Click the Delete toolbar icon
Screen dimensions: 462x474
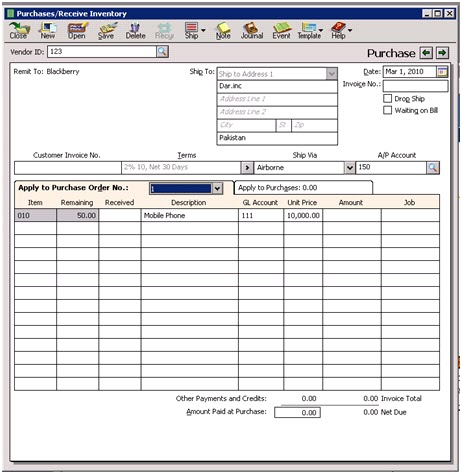pos(135,31)
